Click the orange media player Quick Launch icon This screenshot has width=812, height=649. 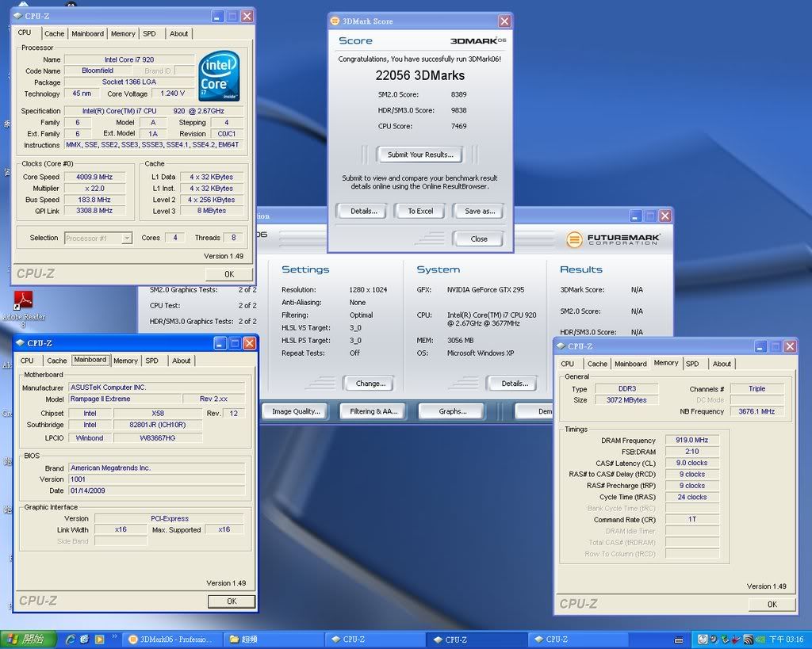click(x=99, y=639)
